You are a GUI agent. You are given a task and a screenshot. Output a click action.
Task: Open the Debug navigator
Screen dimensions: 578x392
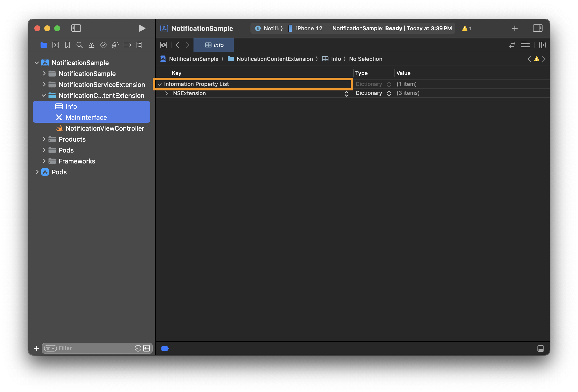click(x=115, y=45)
